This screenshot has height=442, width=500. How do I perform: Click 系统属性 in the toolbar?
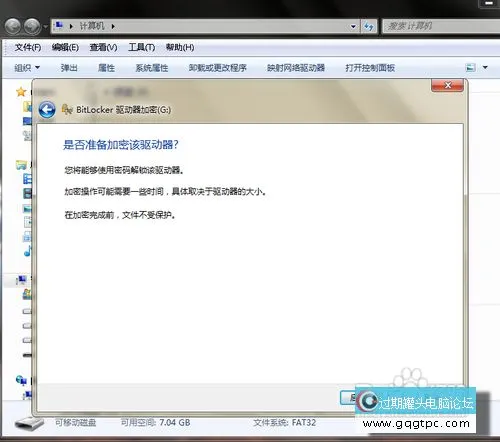click(152, 68)
